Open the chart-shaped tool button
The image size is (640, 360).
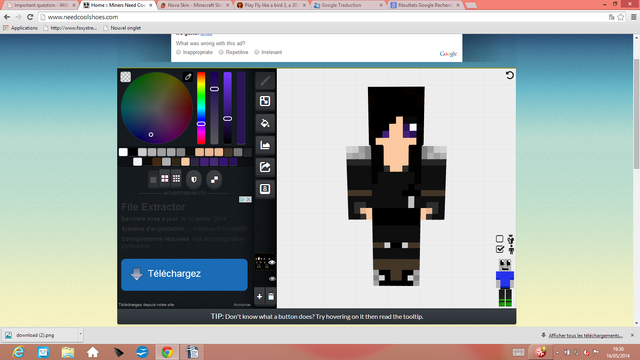click(x=265, y=145)
